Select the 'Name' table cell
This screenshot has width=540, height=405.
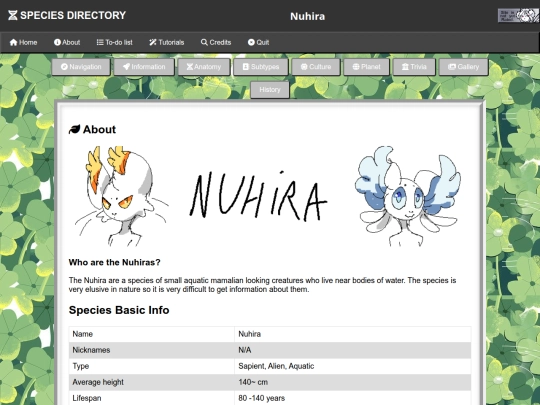coord(152,334)
